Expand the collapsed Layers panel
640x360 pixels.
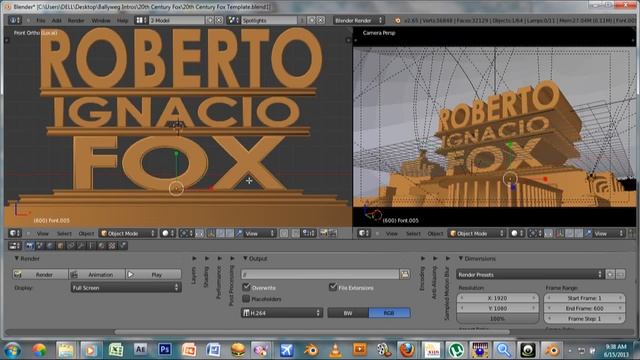194,258
